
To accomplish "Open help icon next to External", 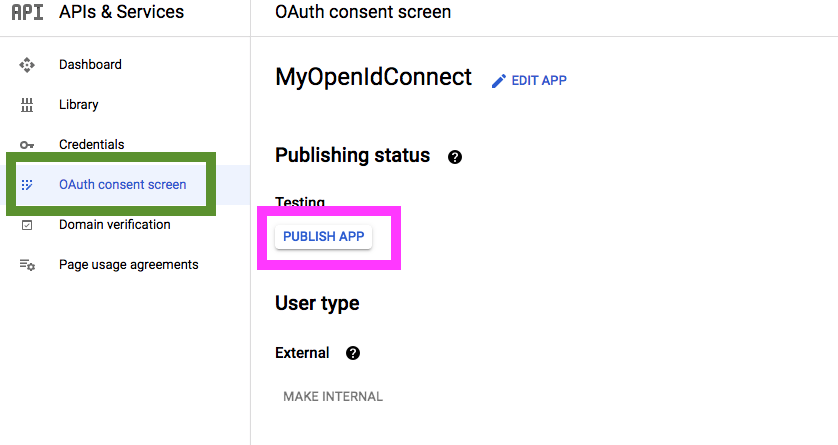I will [x=353, y=353].
